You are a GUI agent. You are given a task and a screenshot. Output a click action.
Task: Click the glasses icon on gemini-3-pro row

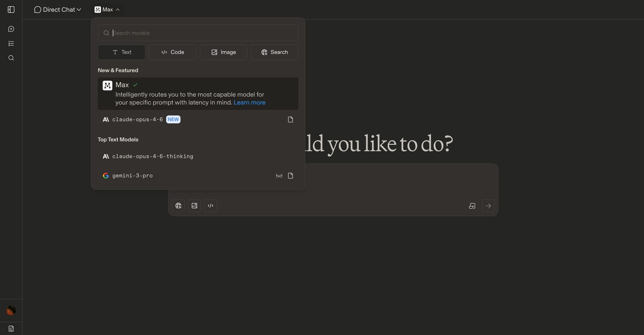[x=279, y=176]
